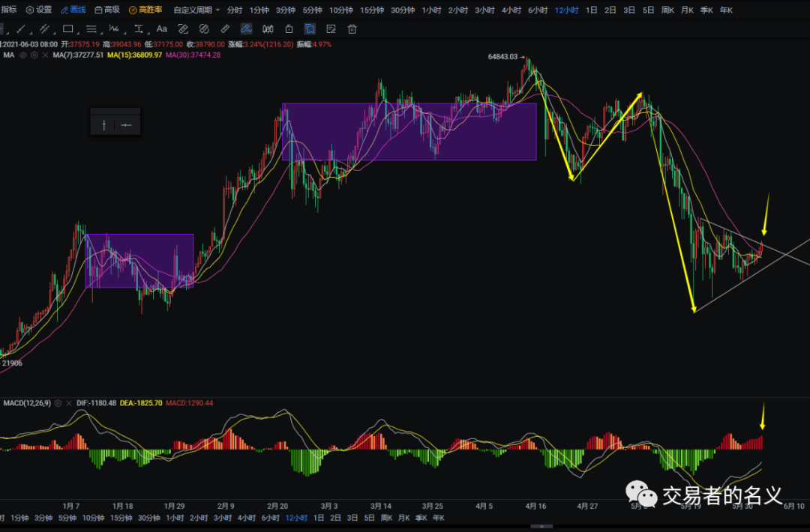Open MACD indicator settings gear
The height and width of the screenshot is (532, 810).
click(58, 403)
